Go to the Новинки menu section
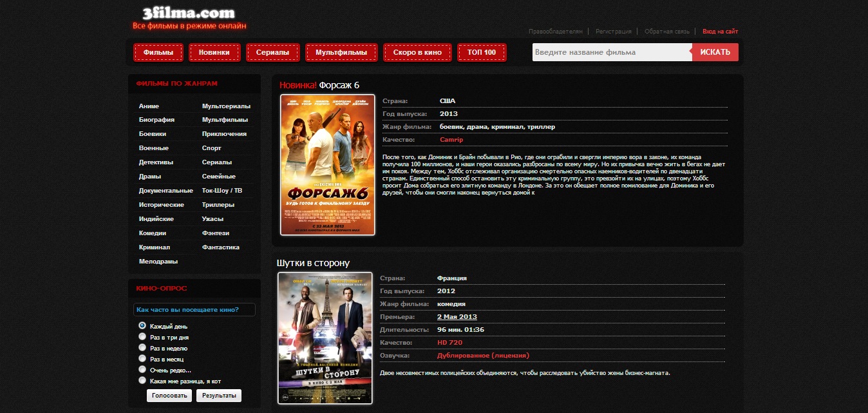Screen dimensions: 868x413 point(214,52)
